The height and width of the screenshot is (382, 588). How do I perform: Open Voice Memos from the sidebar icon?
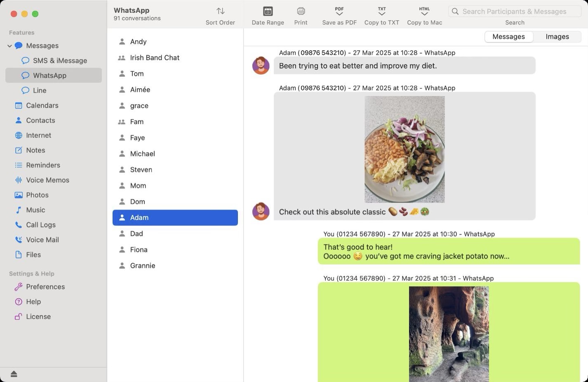(x=18, y=180)
